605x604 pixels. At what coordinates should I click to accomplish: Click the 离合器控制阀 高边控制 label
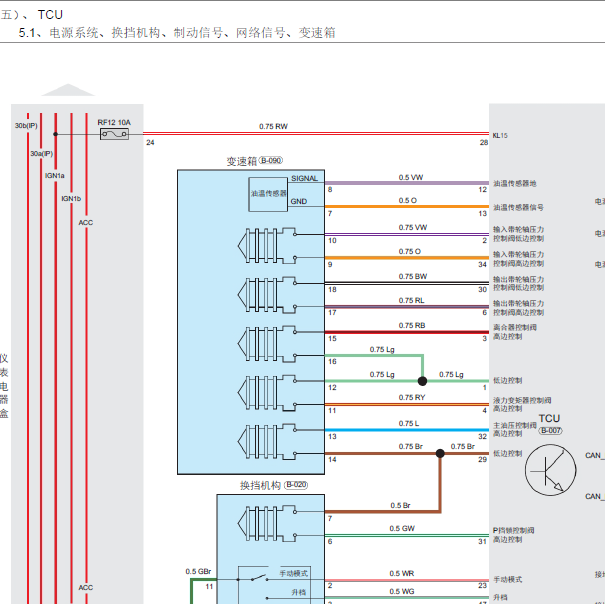click(515, 332)
